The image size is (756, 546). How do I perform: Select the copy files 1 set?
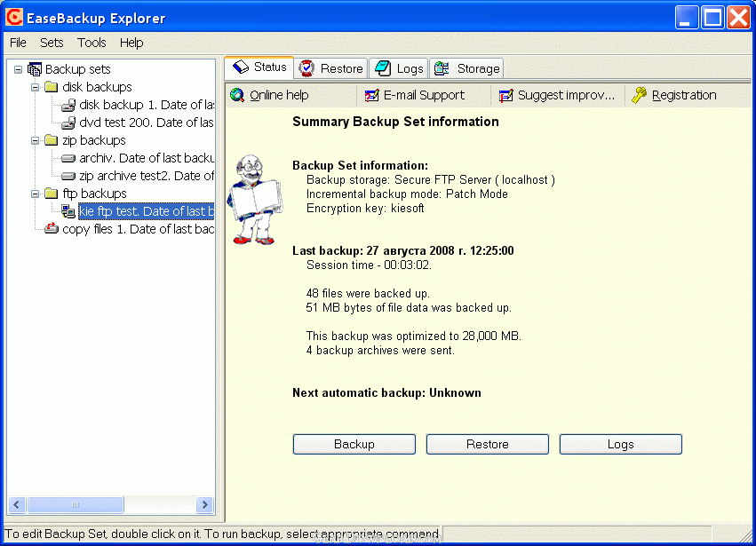(139, 229)
